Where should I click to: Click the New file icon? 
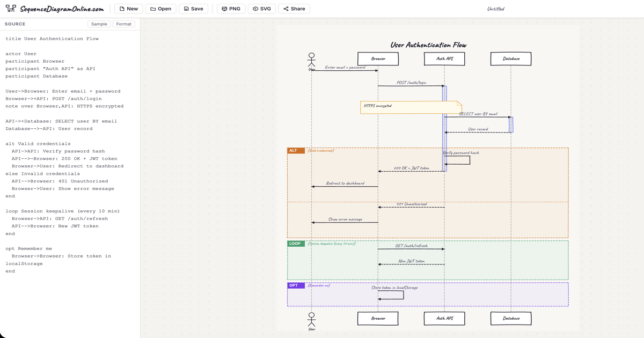coord(122,9)
